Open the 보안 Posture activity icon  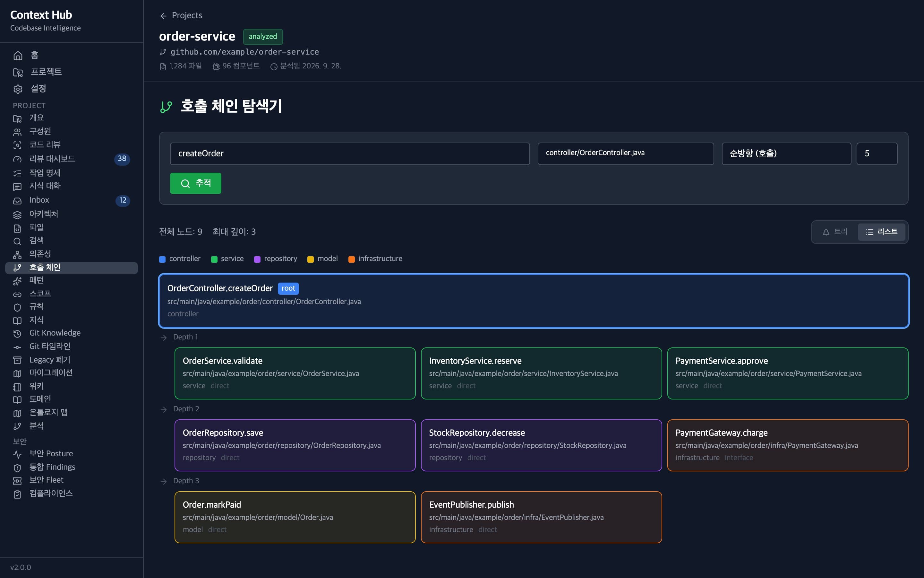tap(17, 454)
